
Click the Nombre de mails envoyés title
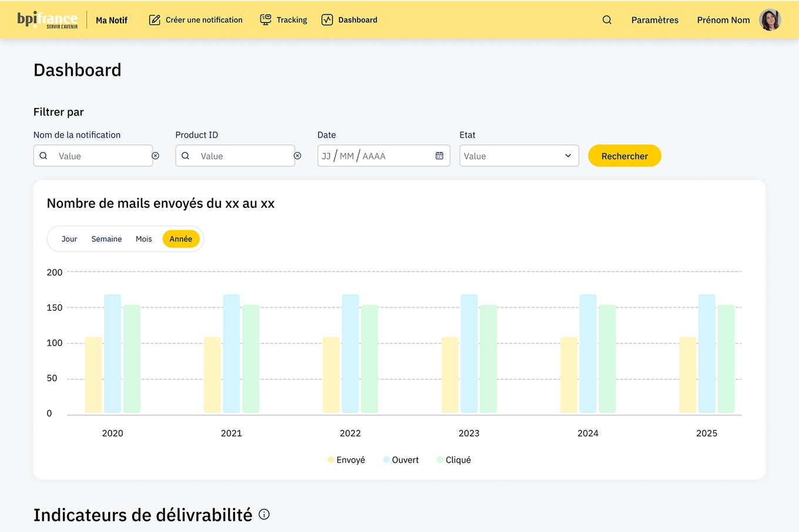tap(161, 203)
